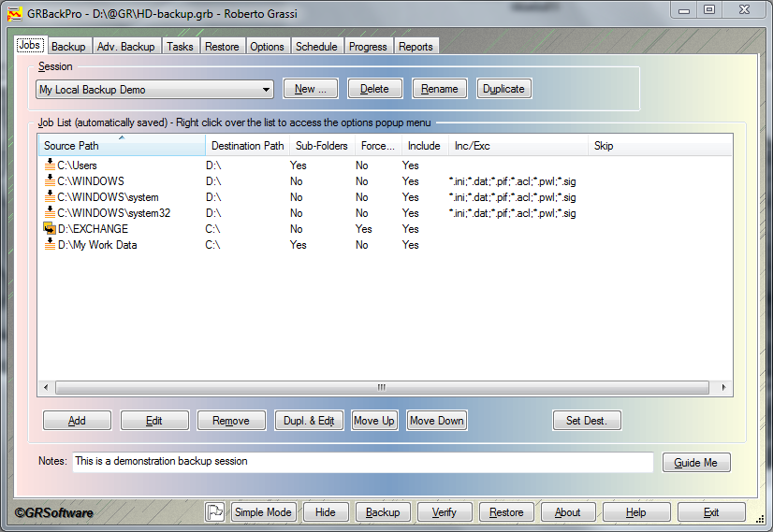Click the Rename session button
This screenshot has height=532, width=773.
(x=440, y=89)
